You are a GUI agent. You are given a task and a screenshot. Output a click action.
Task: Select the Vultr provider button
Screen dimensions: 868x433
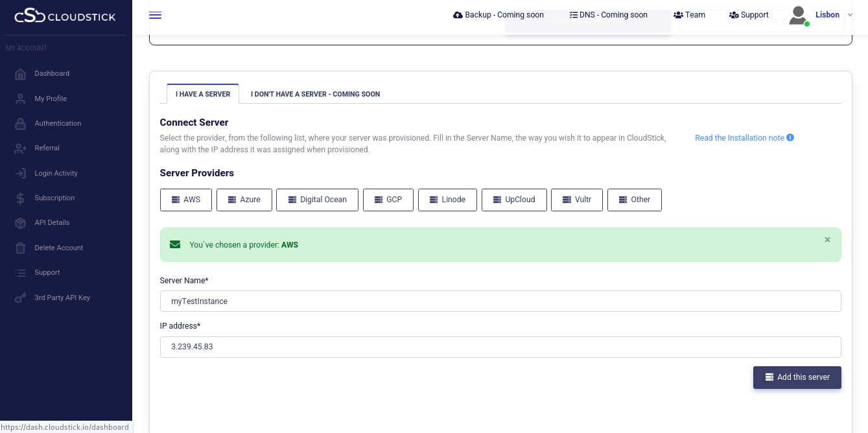tap(576, 200)
